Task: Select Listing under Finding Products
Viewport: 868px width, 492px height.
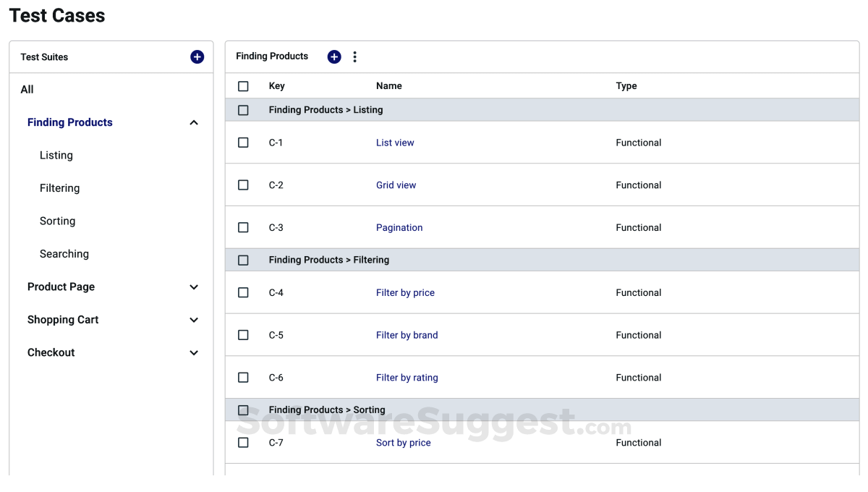Action: (x=56, y=155)
